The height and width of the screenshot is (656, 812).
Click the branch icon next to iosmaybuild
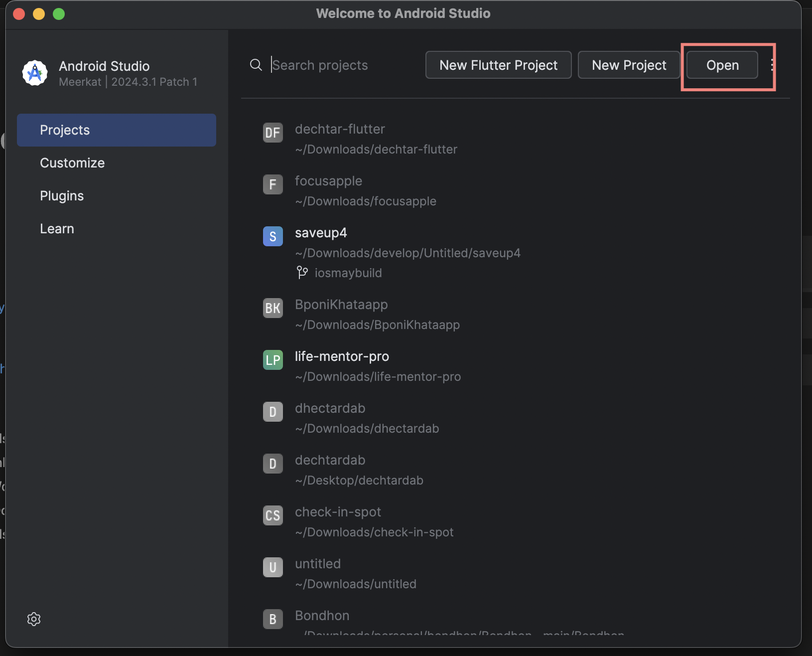tap(302, 272)
